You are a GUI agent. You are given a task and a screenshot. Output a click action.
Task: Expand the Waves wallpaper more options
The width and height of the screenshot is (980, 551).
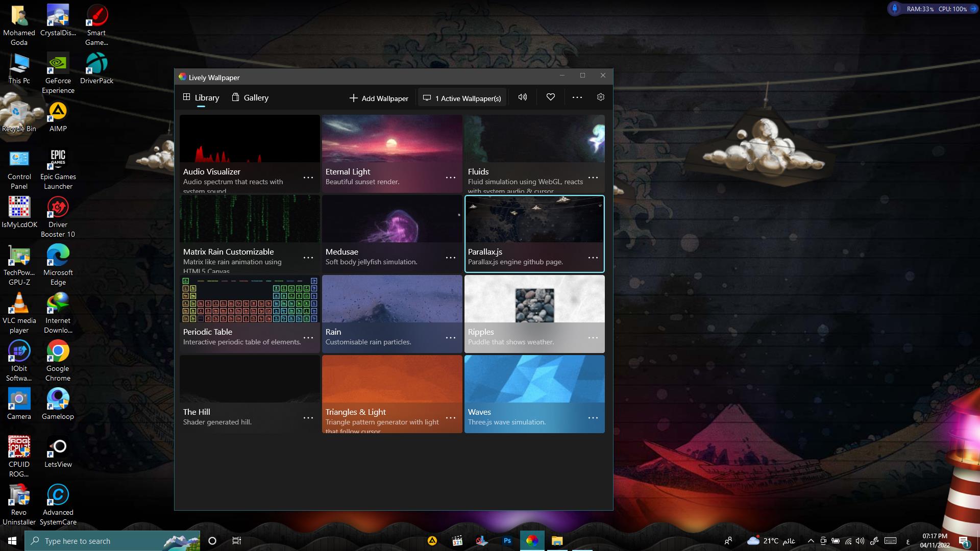click(593, 418)
